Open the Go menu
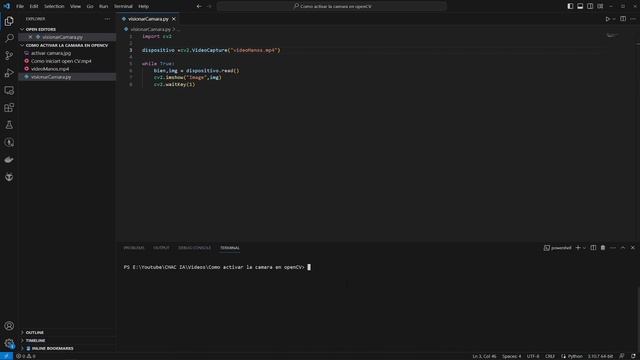Viewport: 640px width, 360px height. click(90, 6)
